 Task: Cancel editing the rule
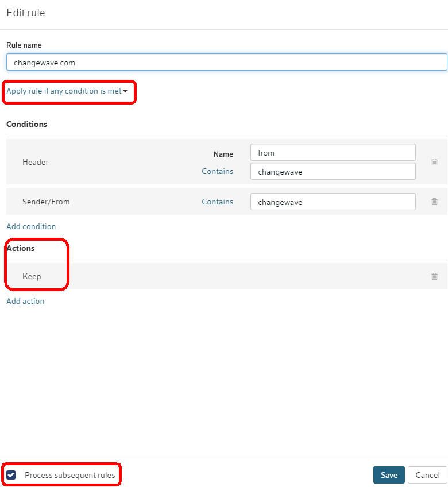(x=427, y=475)
